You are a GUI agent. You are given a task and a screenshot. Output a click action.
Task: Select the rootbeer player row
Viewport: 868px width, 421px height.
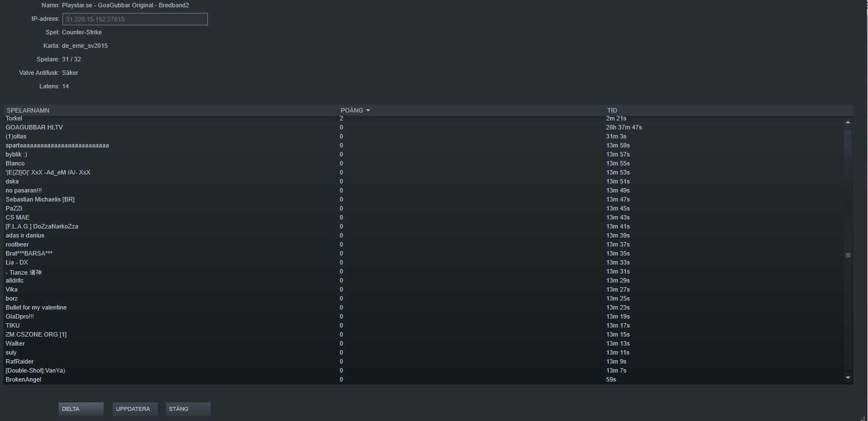(17, 245)
